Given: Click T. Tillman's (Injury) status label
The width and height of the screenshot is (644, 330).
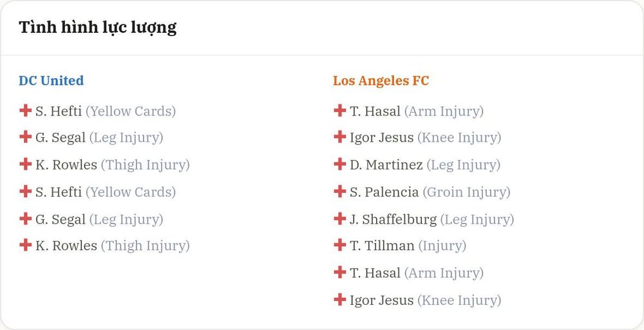Looking at the screenshot, I should coord(442,246).
